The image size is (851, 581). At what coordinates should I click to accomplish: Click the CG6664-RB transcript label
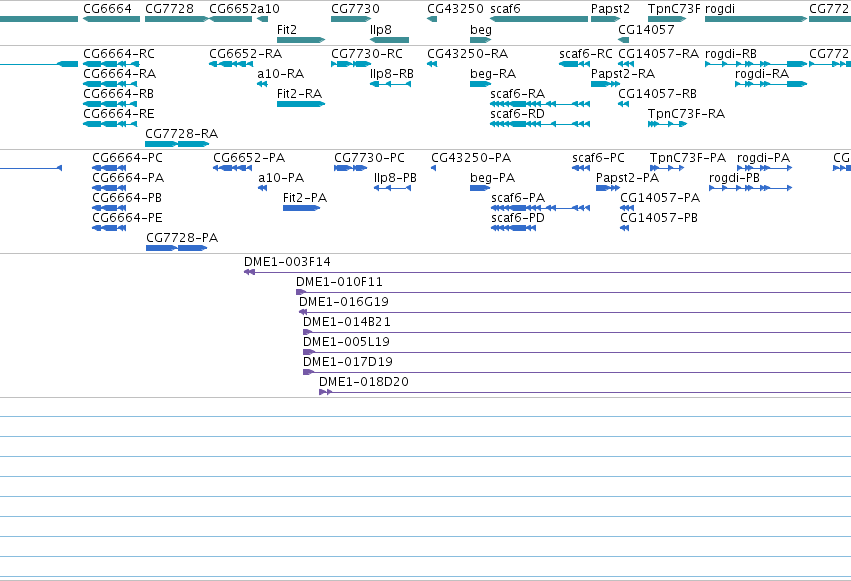point(118,93)
